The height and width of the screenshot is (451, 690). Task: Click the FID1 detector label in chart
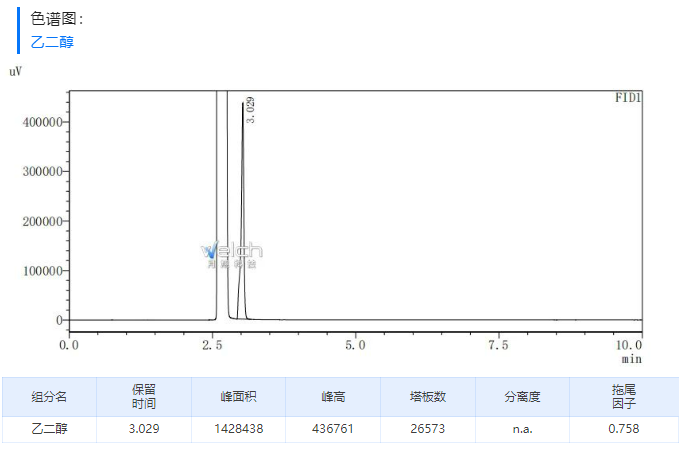(628, 98)
